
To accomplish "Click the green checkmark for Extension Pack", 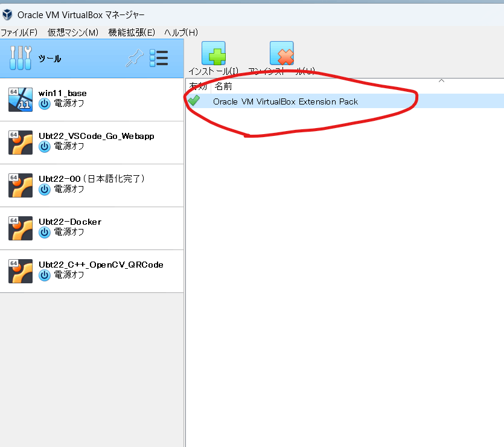I will coord(194,101).
